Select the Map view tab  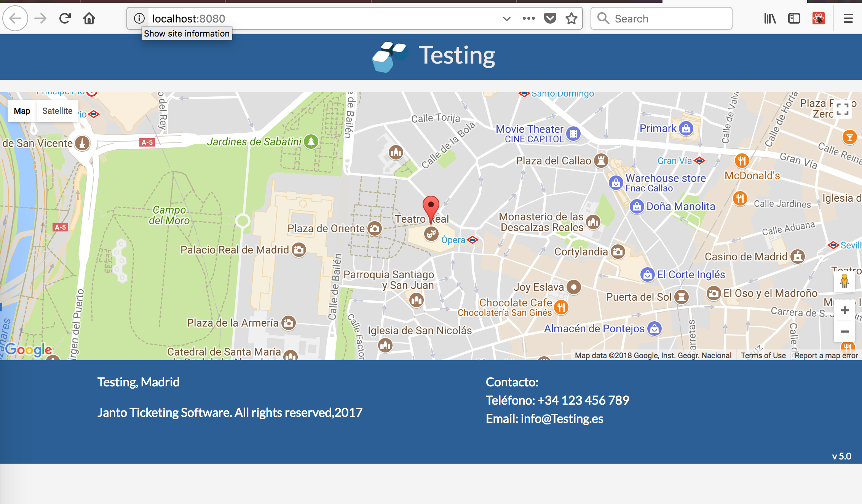click(x=22, y=111)
